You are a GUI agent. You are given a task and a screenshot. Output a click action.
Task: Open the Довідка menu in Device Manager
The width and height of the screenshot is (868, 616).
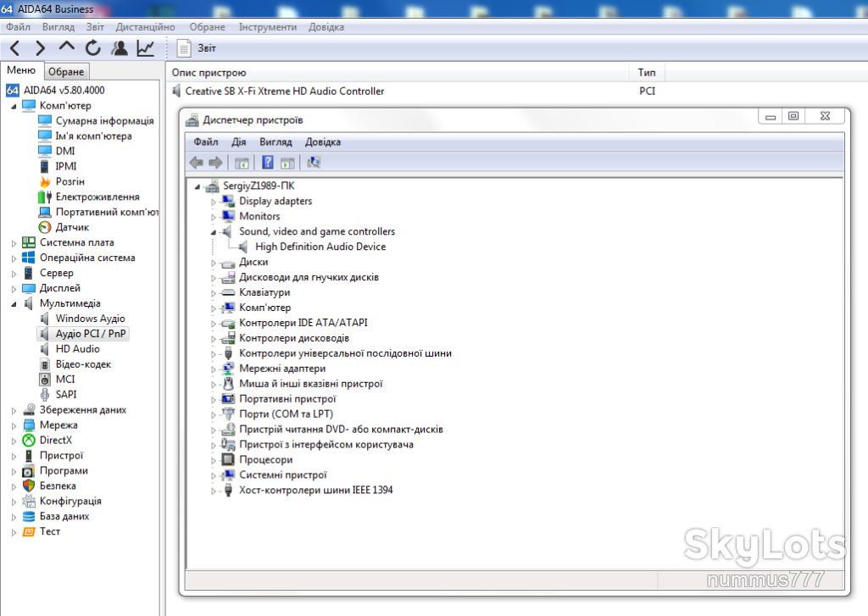323,142
